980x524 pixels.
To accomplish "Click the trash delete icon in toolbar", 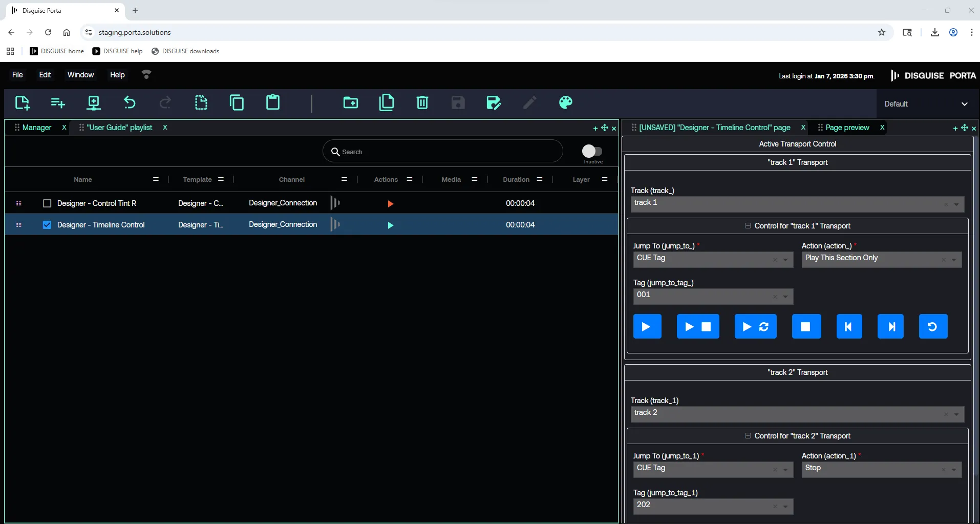I will coord(422,102).
